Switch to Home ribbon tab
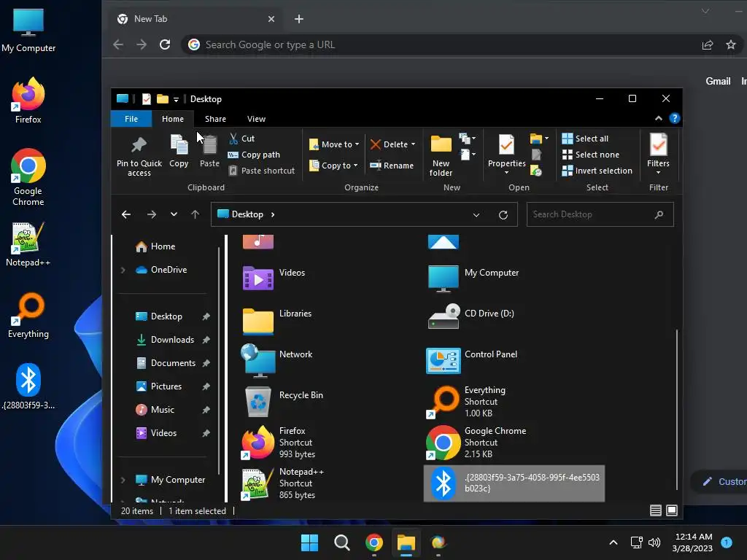The width and height of the screenshot is (747, 560). tap(172, 119)
